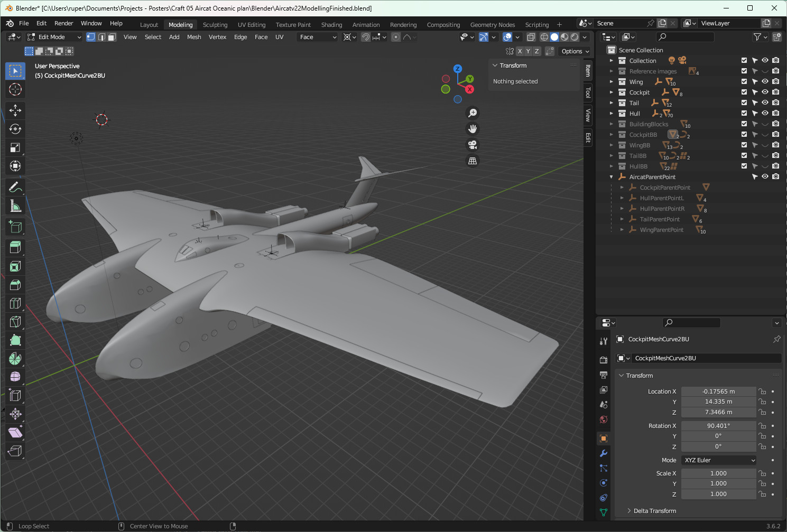This screenshot has height=532, width=787.
Task: Click the viewport pan hand icon
Action: [473, 129]
